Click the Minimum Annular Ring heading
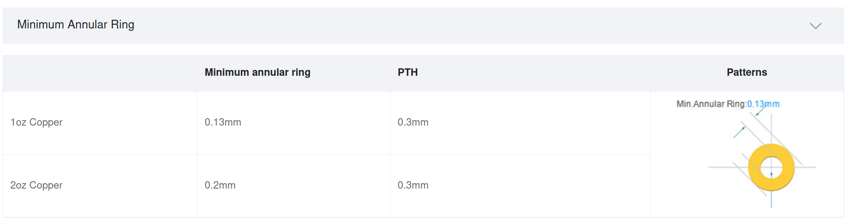This screenshot has width=868, height=224. tap(76, 25)
